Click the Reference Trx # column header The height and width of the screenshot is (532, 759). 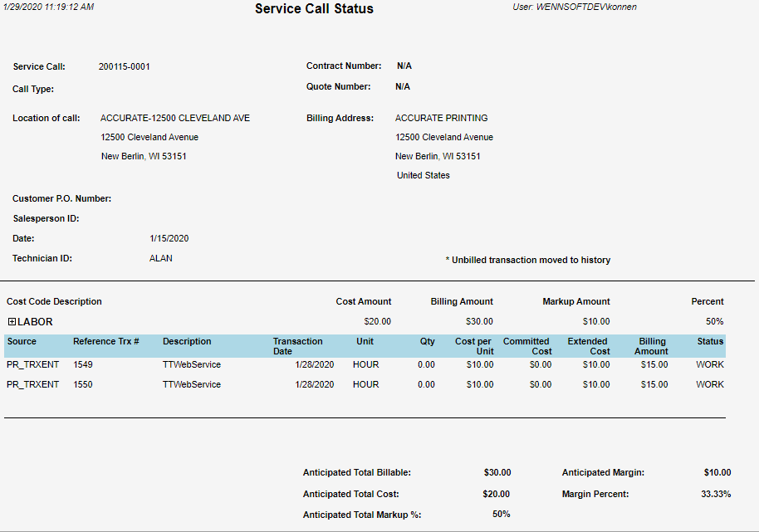105,341
